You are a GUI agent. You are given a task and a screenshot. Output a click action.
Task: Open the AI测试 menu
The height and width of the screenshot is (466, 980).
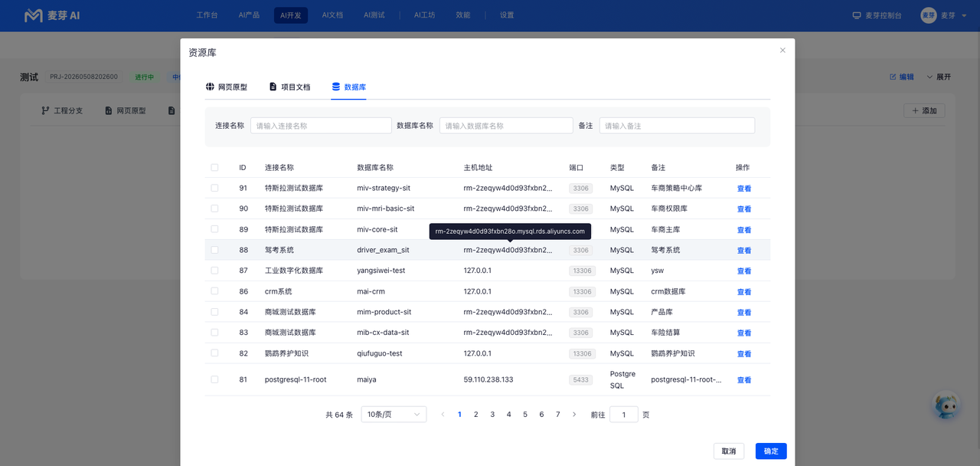[374, 15]
